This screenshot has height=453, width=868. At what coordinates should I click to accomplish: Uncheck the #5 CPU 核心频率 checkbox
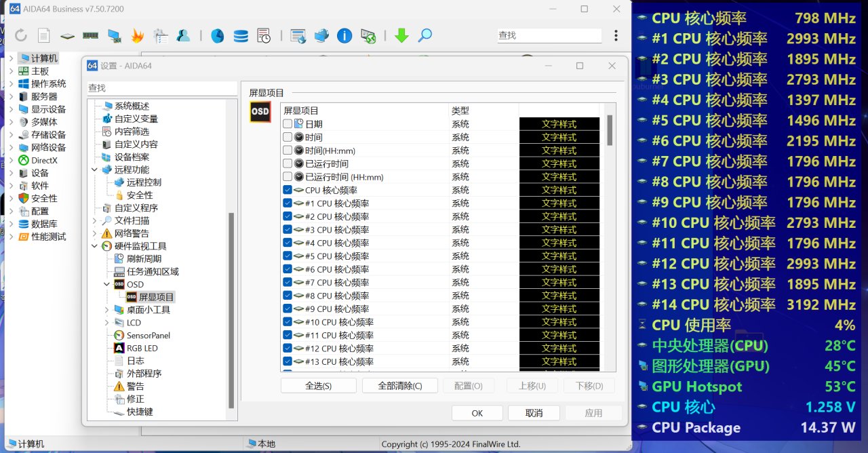pyautogui.click(x=288, y=256)
